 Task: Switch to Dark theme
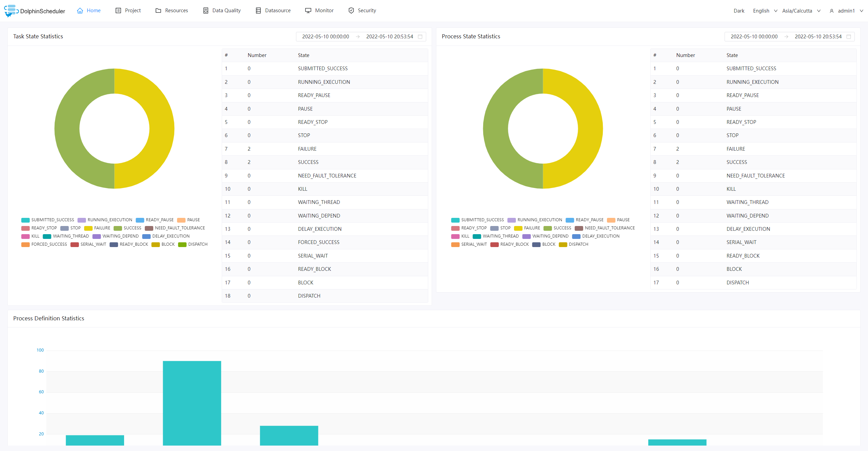click(x=739, y=11)
